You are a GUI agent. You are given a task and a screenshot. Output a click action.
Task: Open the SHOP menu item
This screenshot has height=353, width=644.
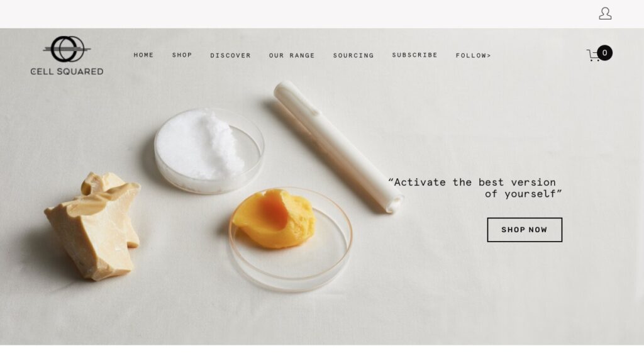pyautogui.click(x=182, y=55)
